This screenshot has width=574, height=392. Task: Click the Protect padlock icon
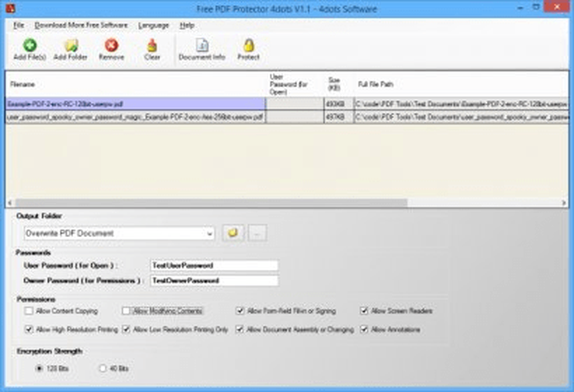click(248, 45)
